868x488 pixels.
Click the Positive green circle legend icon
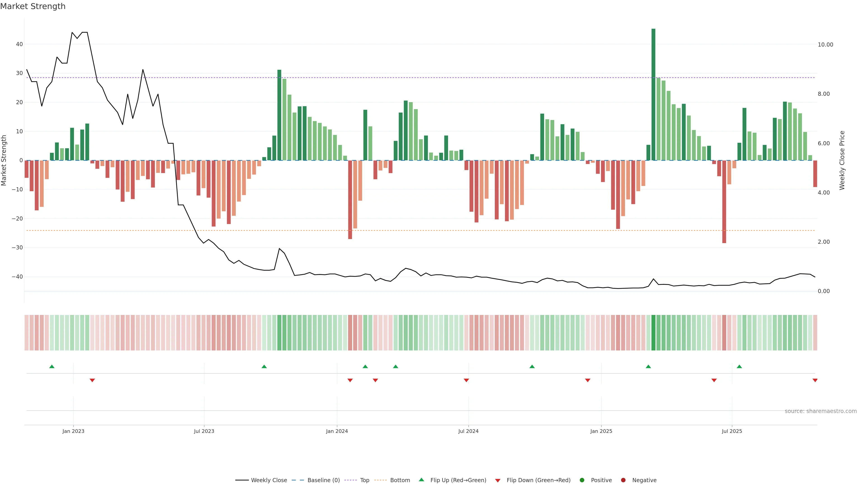(x=582, y=480)
